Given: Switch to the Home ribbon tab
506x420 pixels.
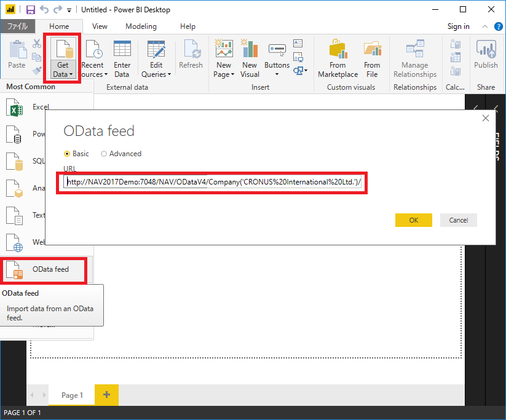Looking at the screenshot, I should click(59, 26).
